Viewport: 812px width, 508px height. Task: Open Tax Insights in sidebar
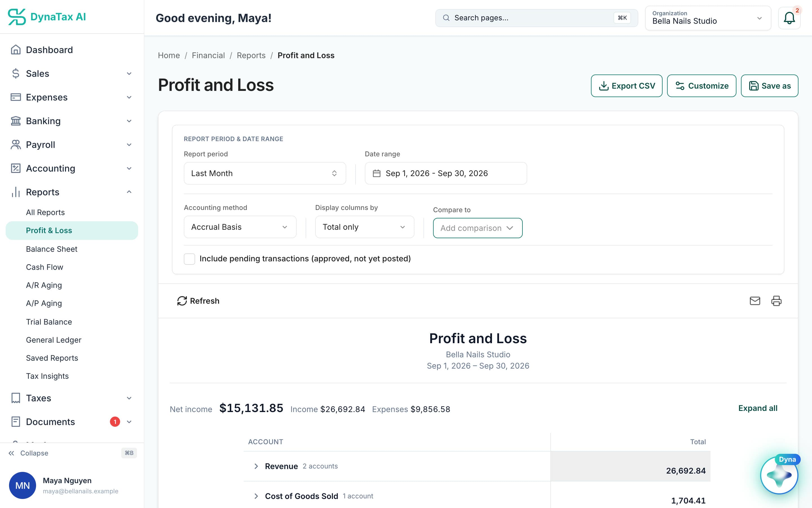point(47,376)
